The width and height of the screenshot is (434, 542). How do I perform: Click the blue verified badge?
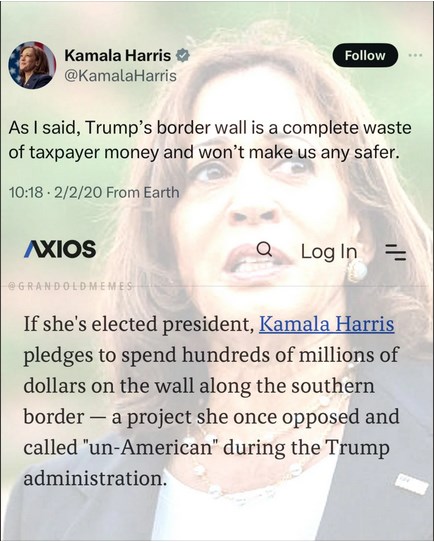tap(183, 55)
